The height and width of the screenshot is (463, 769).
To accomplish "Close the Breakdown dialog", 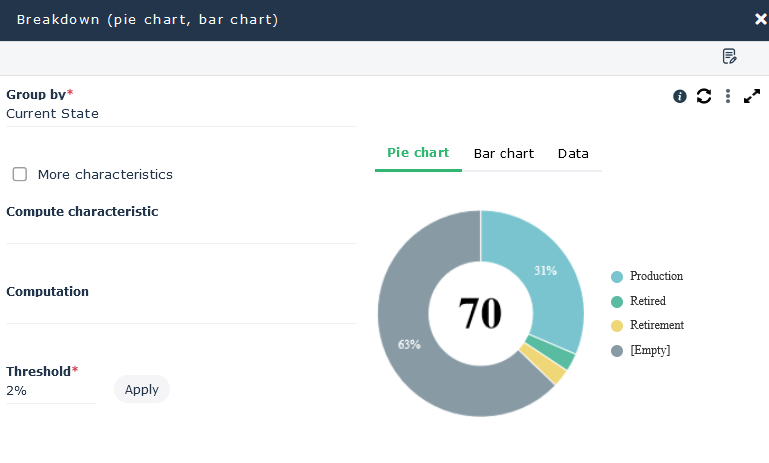I will pos(760,19).
